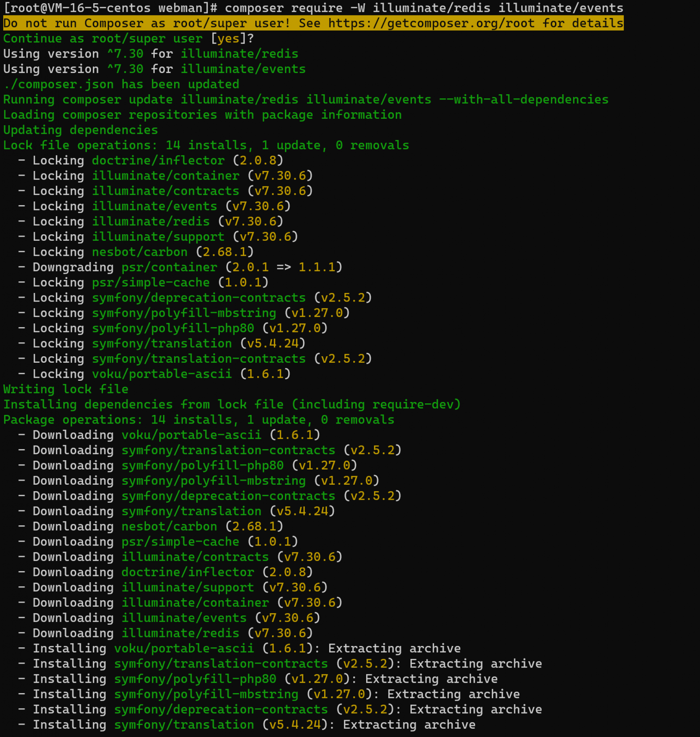Click 'Downloading illuminate/redis (v7.30.6)' line
700x737 pixels.
[x=165, y=634]
